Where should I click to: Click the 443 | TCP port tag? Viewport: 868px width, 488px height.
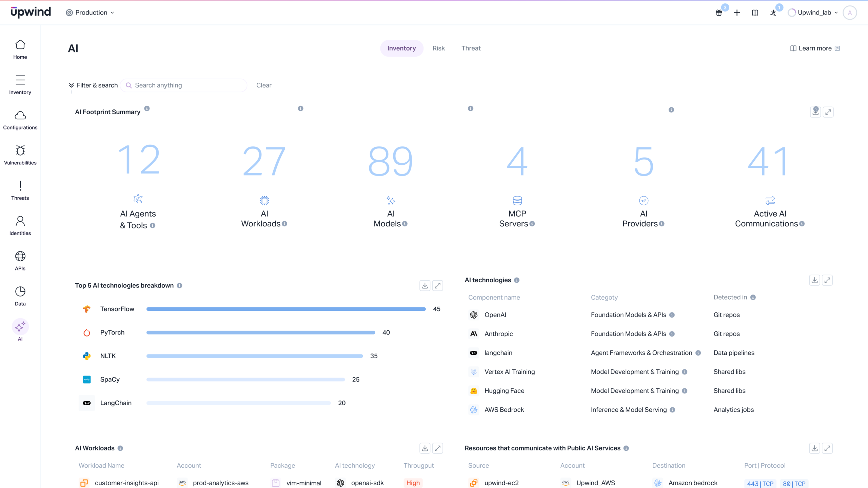[x=760, y=484]
